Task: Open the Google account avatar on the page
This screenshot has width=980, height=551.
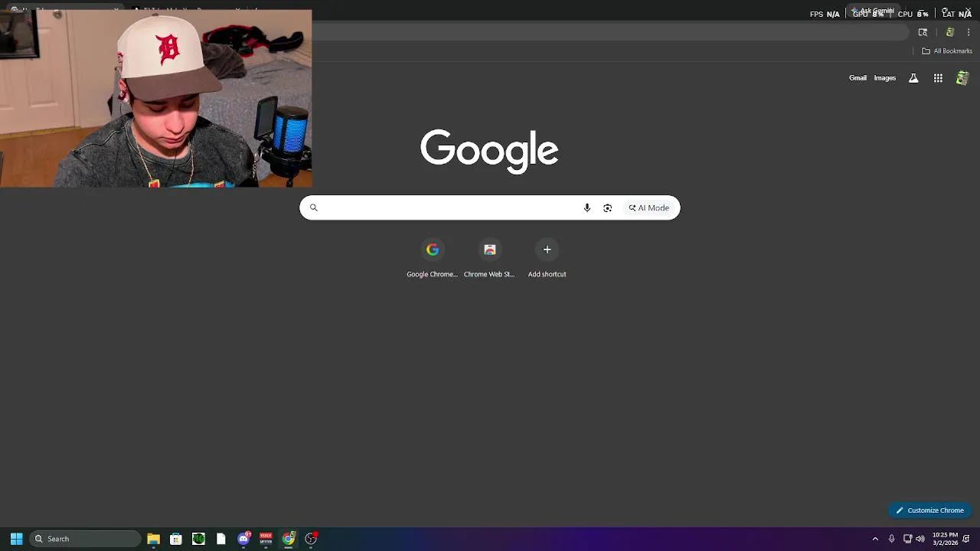Action: pyautogui.click(x=962, y=78)
